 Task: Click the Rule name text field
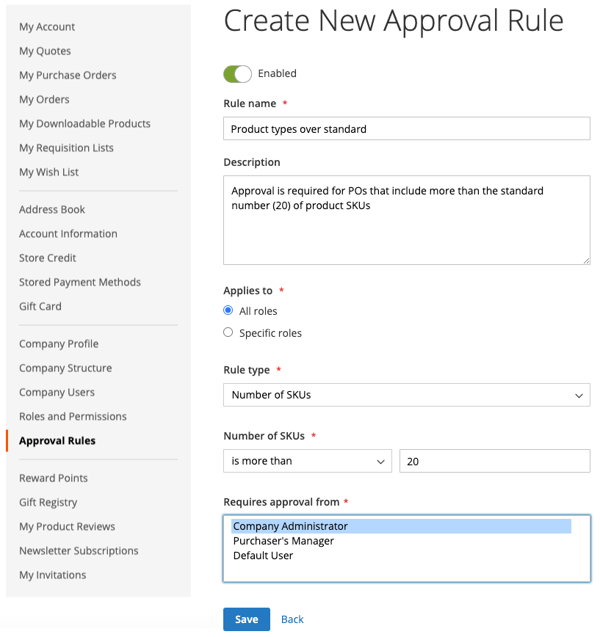[406, 129]
